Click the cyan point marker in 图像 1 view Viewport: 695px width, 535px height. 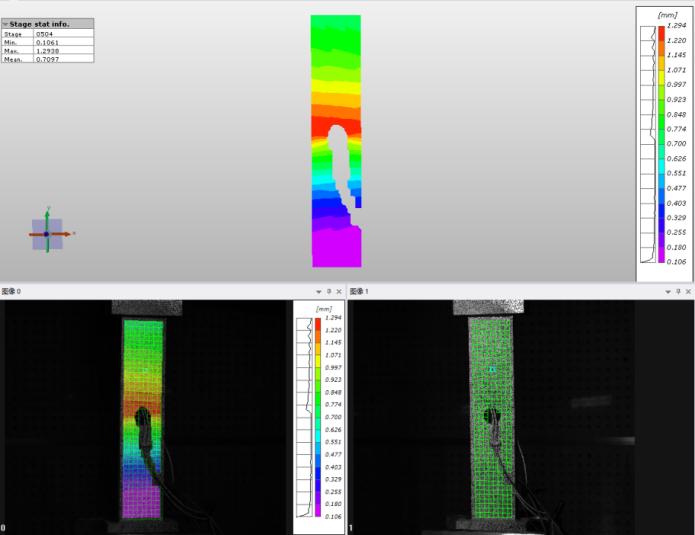[x=492, y=369]
